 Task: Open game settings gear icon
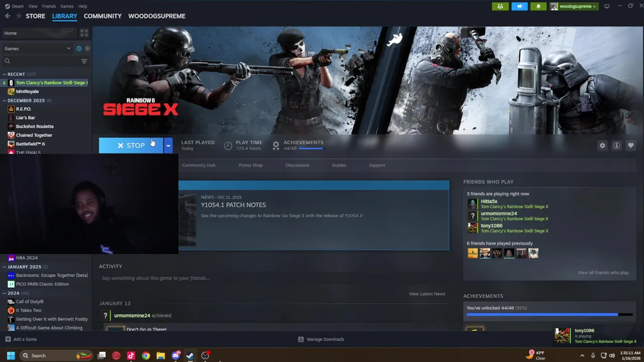coord(602,145)
